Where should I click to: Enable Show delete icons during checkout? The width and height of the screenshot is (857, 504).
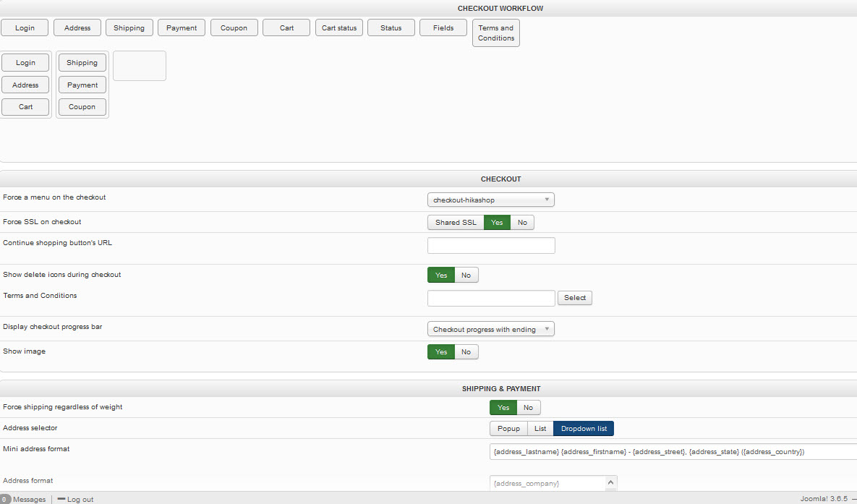tap(441, 275)
